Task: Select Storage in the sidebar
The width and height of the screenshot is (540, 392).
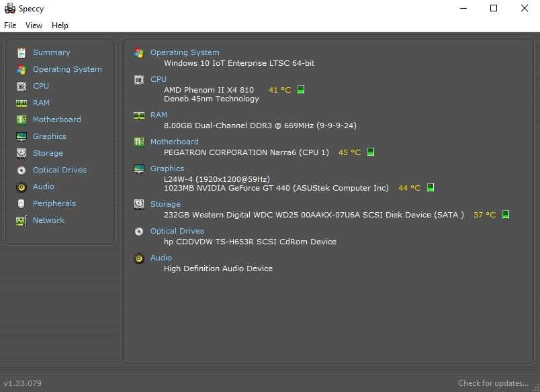Action: pyautogui.click(x=48, y=153)
